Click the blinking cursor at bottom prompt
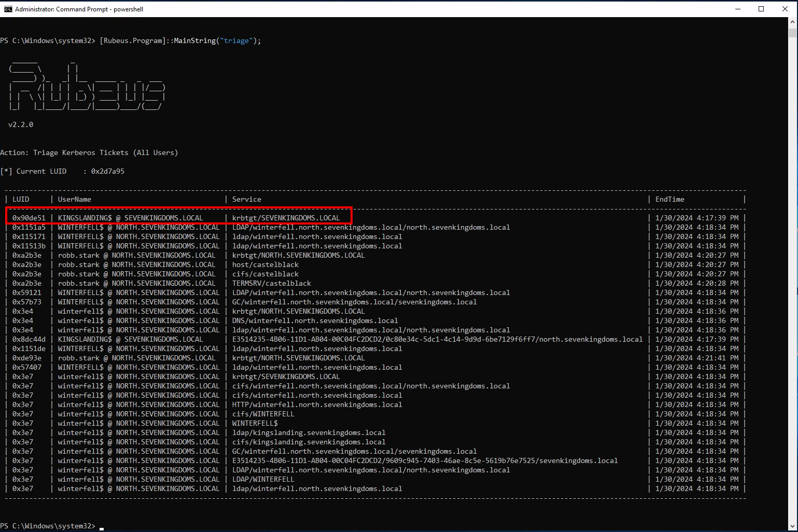This screenshot has height=532, width=798. click(x=102, y=527)
